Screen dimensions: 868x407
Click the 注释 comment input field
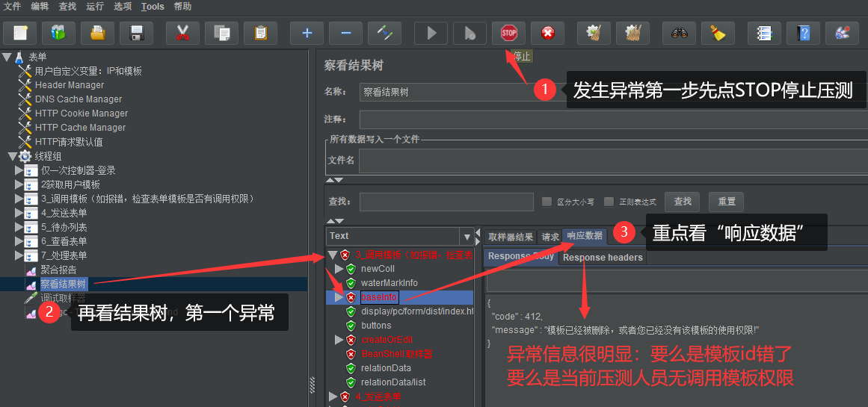(613, 119)
